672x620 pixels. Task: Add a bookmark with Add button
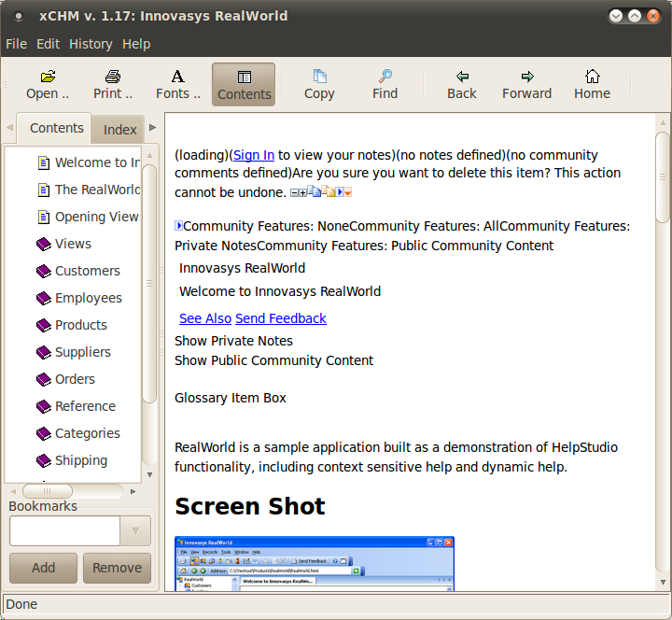[x=43, y=568]
